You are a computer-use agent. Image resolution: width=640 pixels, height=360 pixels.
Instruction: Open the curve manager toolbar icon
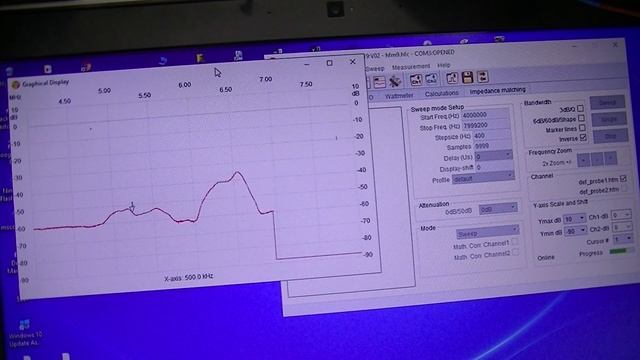pos(380,82)
